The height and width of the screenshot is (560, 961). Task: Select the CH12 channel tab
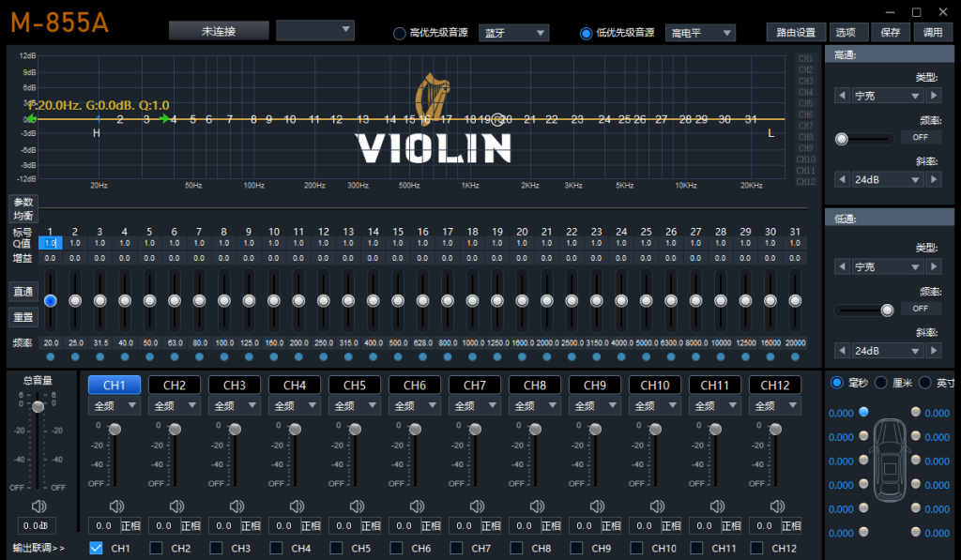click(x=775, y=385)
